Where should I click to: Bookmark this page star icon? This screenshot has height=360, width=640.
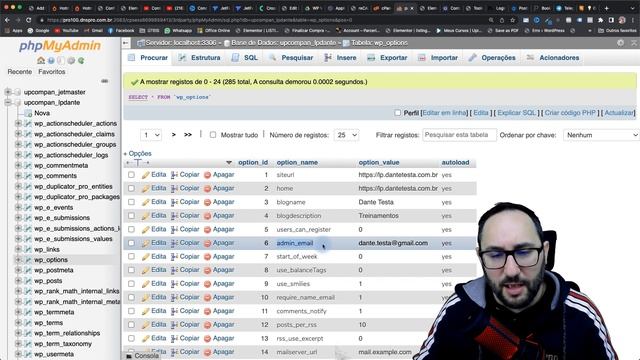pos(513,20)
